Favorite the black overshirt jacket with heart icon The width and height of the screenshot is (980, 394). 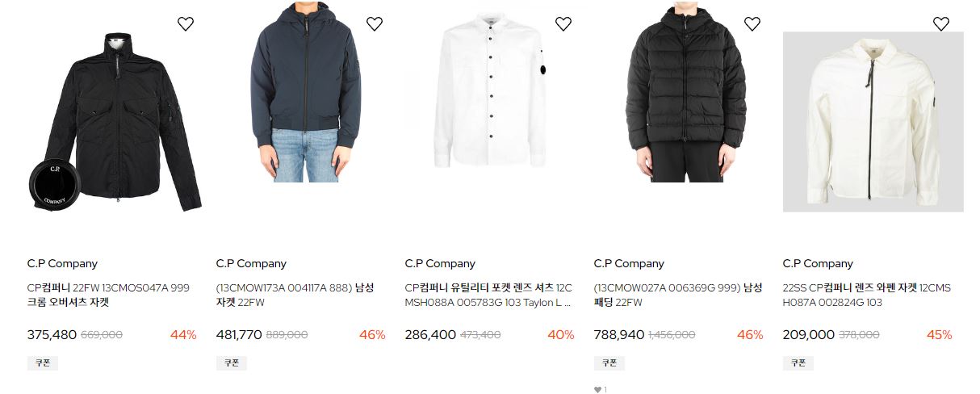(x=186, y=23)
